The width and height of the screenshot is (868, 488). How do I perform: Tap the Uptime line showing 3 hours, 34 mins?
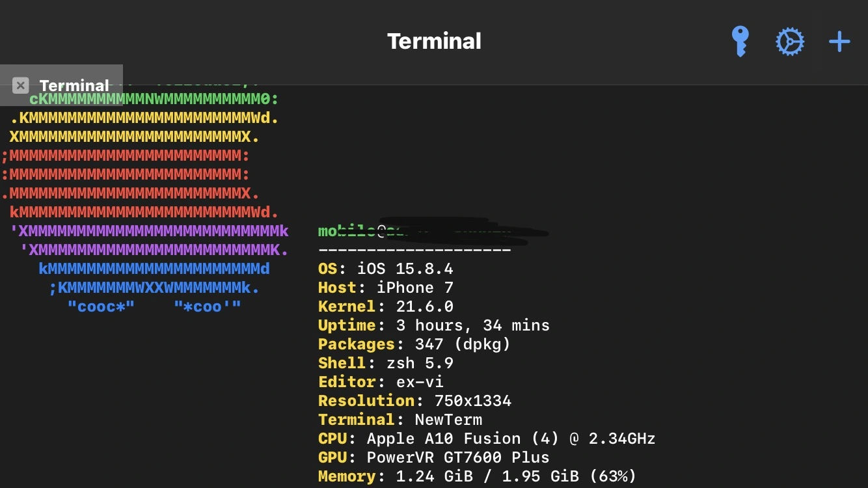434,325
